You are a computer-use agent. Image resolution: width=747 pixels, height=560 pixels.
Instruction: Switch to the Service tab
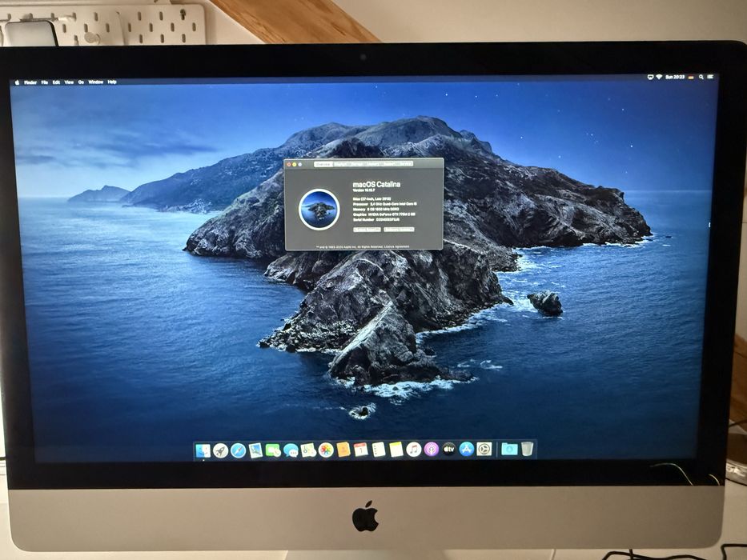405,164
